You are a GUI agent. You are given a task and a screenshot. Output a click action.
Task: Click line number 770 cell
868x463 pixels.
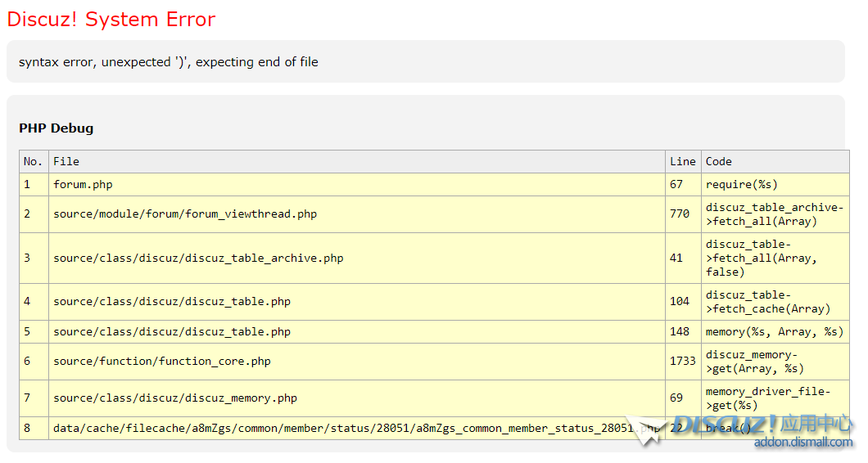click(680, 214)
